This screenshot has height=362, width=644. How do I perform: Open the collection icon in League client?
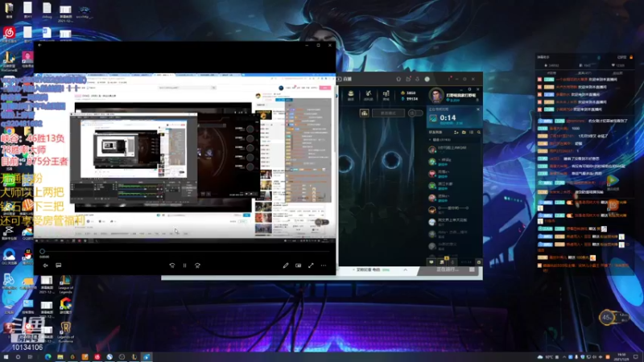coord(351,95)
